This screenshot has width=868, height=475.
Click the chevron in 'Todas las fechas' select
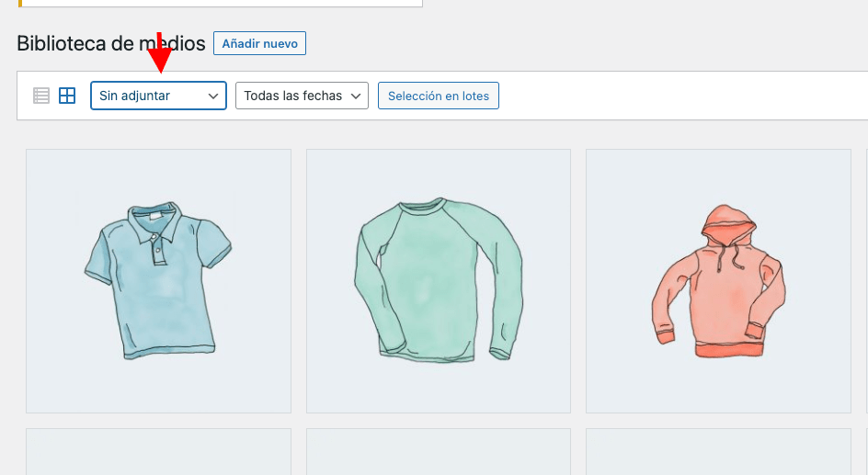[356, 96]
